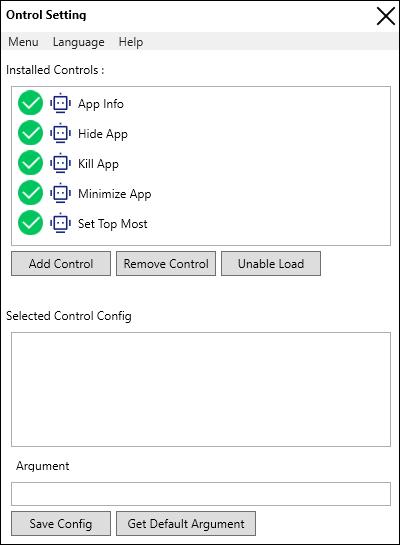Click the Remove Control button

pyautogui.click(x=166, y=263)
